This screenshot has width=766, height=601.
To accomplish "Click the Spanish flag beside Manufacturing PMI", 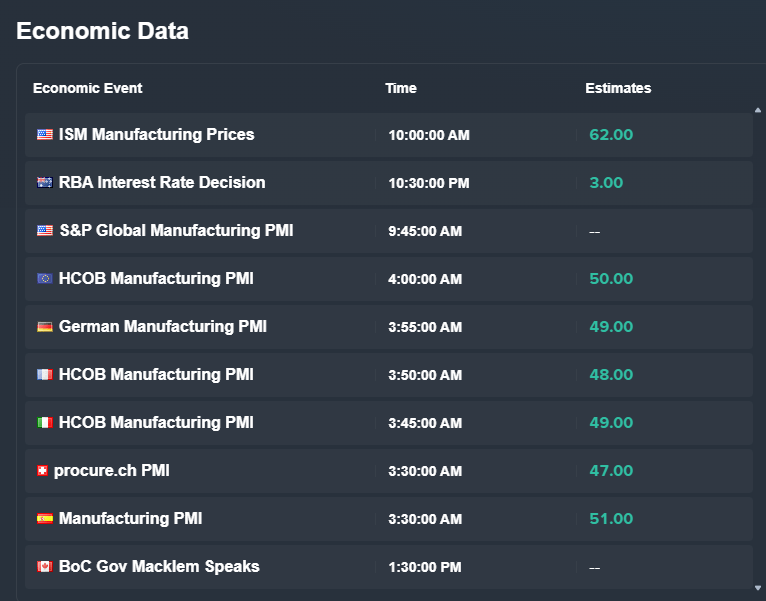I will coord(45,518).
